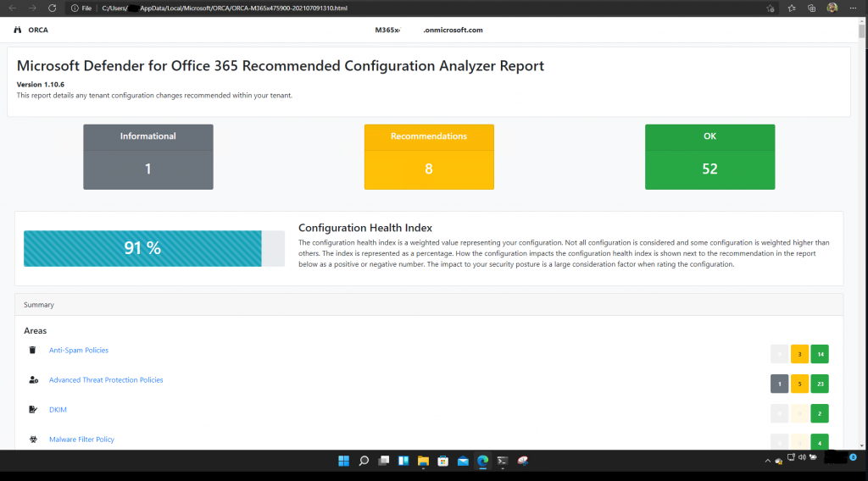The height and width of the screenshot is (481, 868).
Task: Click the 91 % health index progress bar
Action: (x=154, y=248)
